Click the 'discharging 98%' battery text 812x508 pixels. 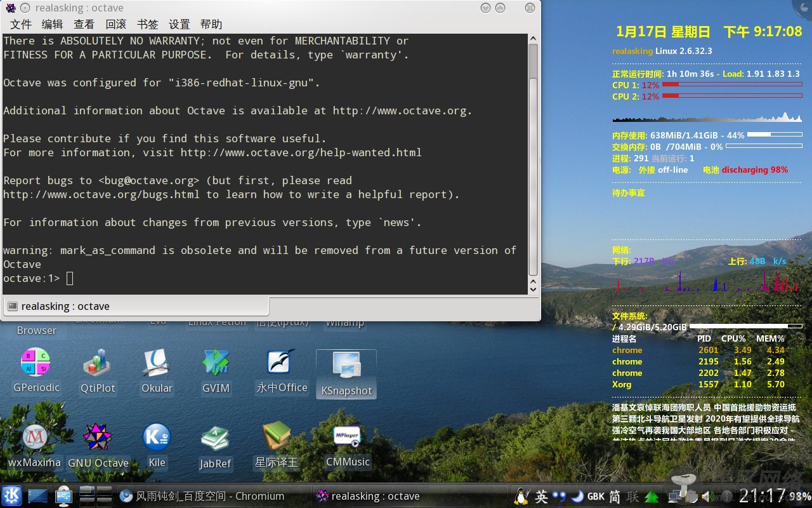755,170
